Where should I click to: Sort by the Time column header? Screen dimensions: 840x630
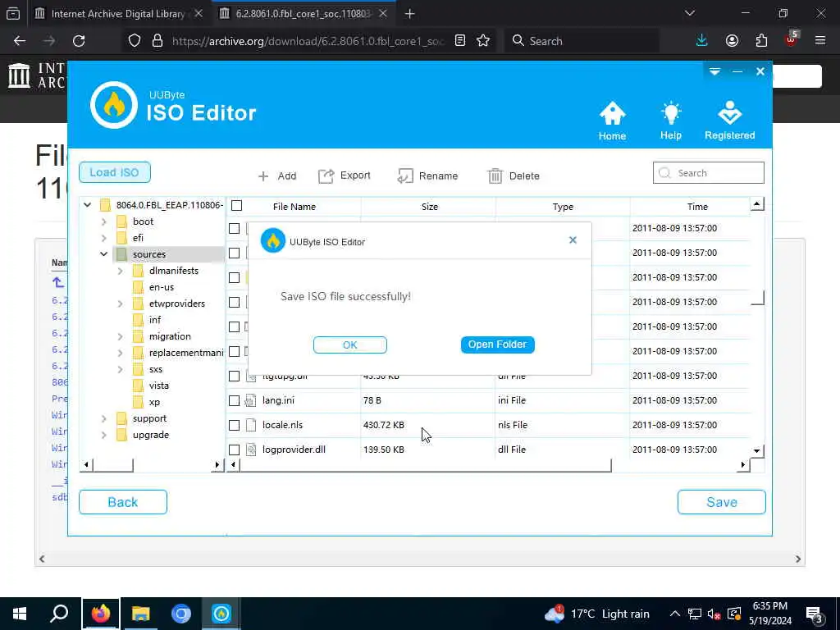click(697, 206)
